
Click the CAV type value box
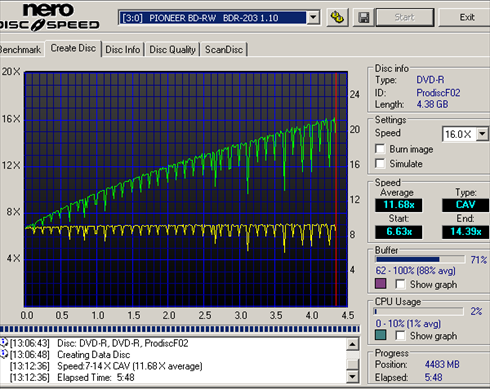coord(465,205)
